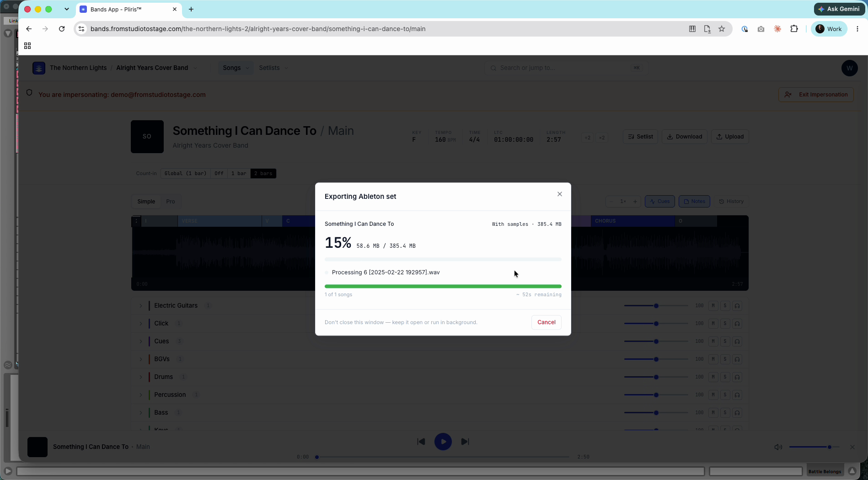The height and width of the screenshot is (480, 868).
Task: Click The Northern Lights logo icon
Action: (39, 68)
